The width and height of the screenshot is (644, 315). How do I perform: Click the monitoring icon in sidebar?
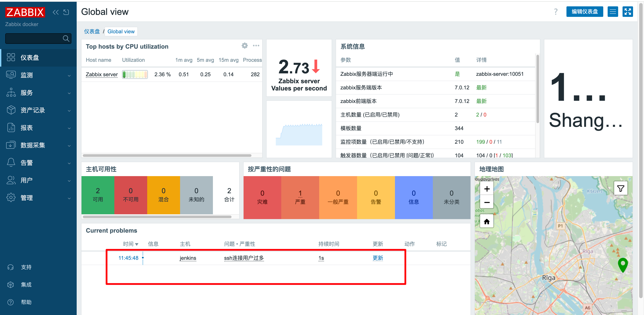11,75
